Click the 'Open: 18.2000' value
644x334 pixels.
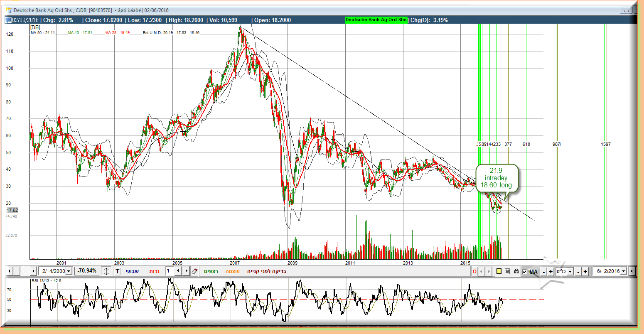pos(273,20)
